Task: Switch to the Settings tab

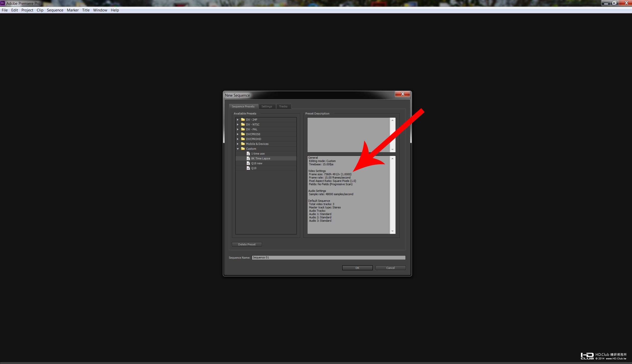Action: point(267,106)
